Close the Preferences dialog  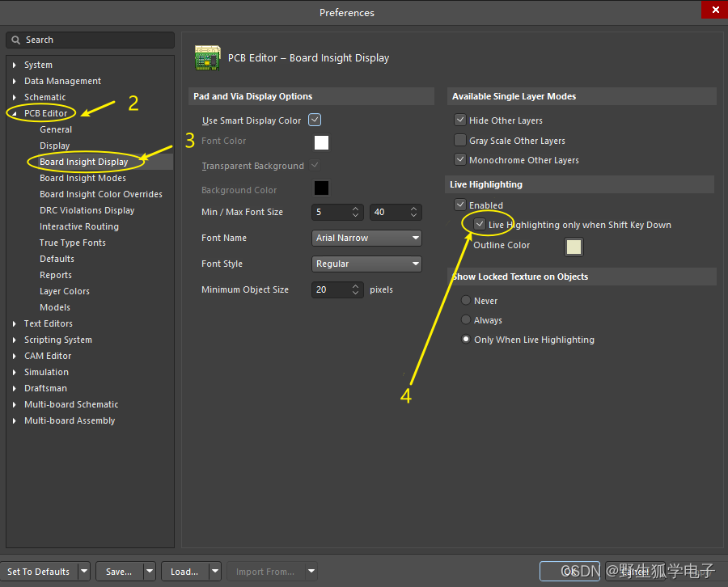click(x=715, y=9)
